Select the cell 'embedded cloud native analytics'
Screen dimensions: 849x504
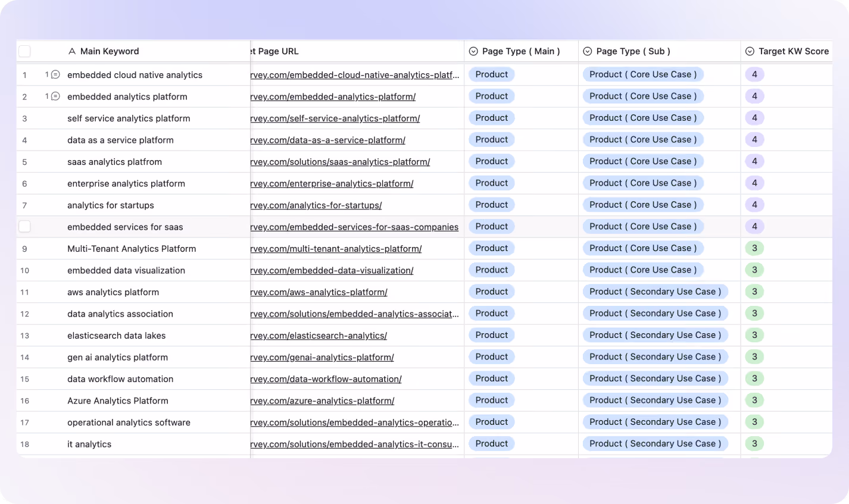pos(135,75)
